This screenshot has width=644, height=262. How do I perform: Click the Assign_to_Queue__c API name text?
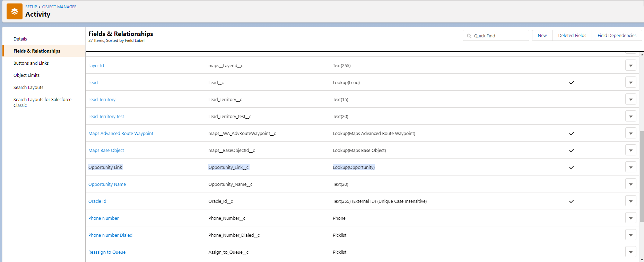pyautogui.click(x=228, y=252)
